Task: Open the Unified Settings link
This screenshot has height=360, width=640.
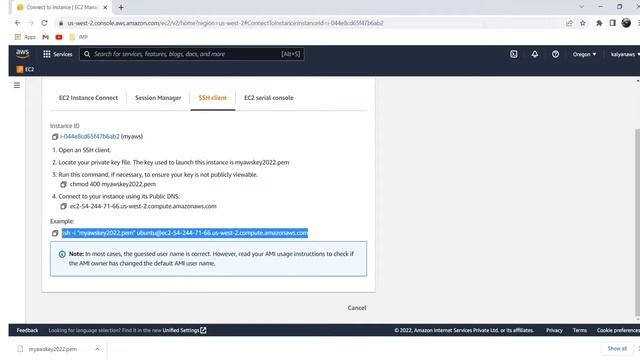Action: [x=181, y=330]
